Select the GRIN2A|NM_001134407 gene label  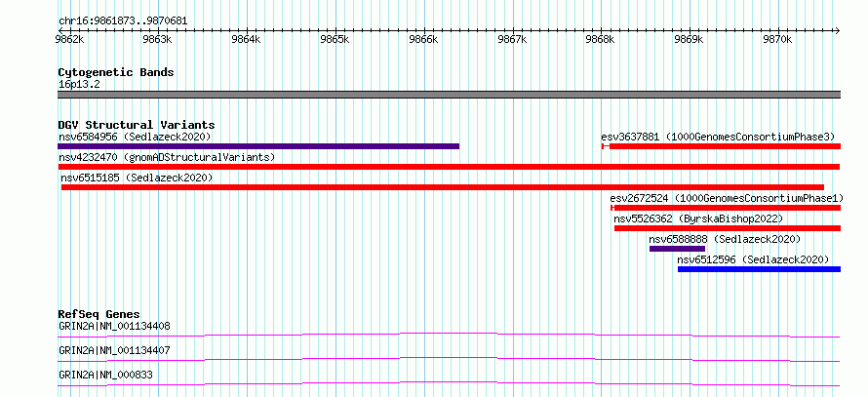point(114,350)
